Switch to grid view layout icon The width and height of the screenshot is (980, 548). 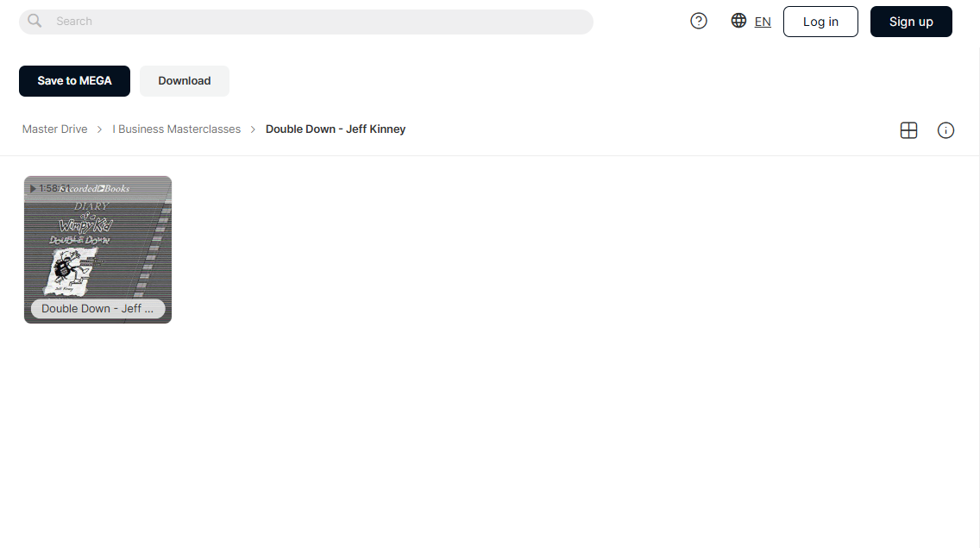coord(908,130)
